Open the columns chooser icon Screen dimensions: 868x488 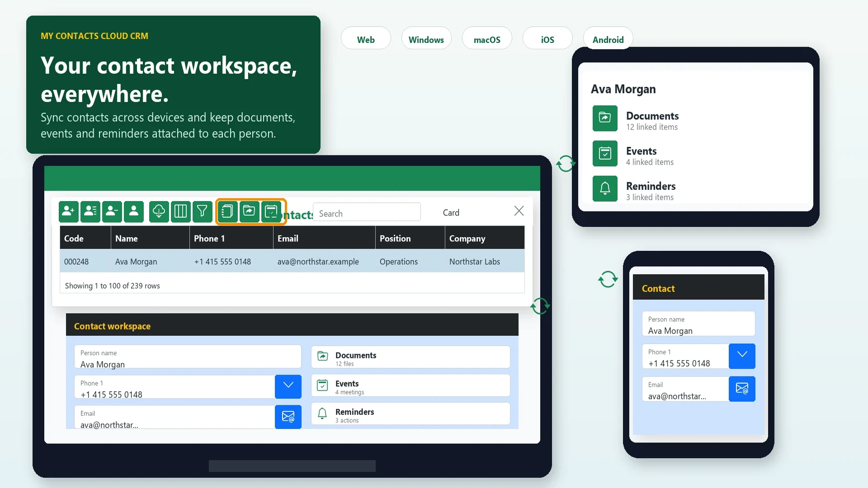tap(181, 211)
